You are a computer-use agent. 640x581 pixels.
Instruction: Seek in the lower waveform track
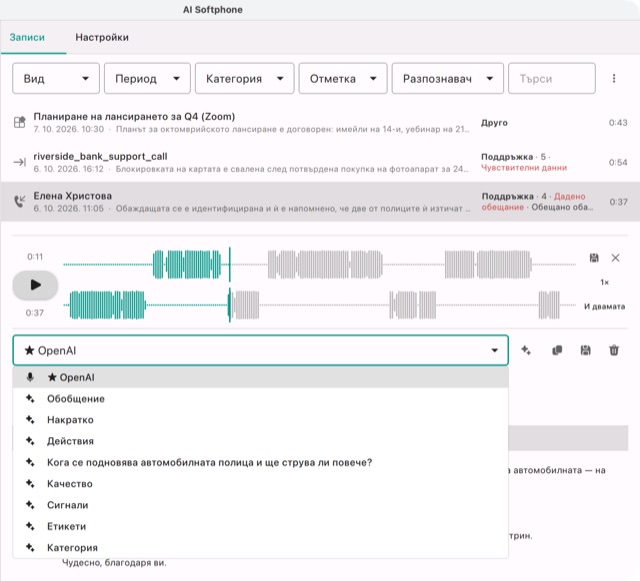click(x=319, y=305)
